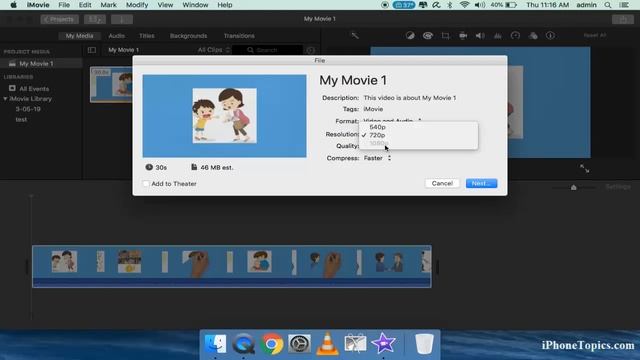Select All Events in Libraries

(x=34, y=89)
